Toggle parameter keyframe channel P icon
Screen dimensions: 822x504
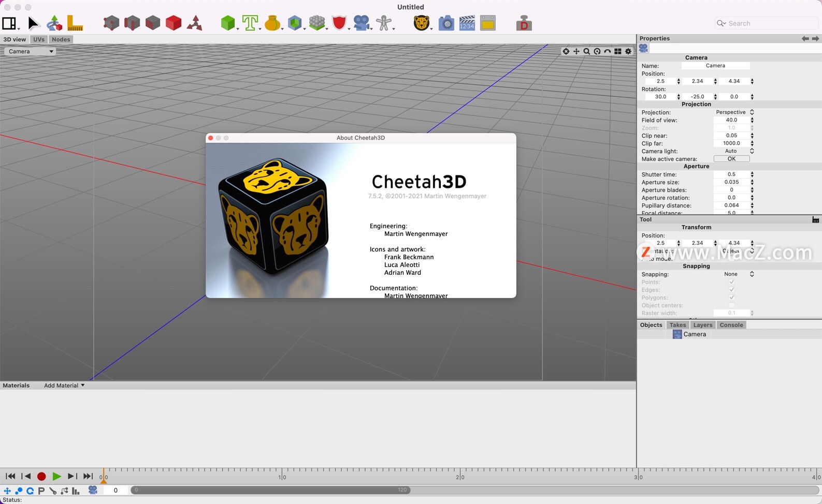point(41,491)
